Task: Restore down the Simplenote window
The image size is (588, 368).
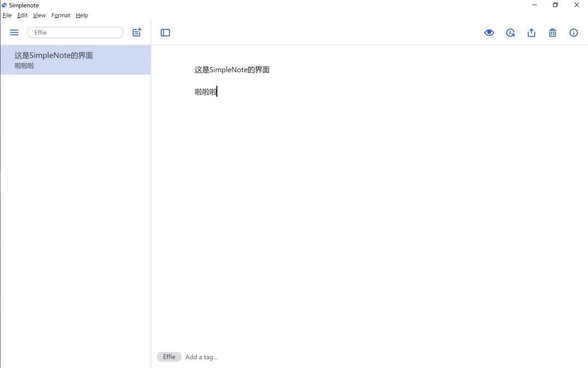Action: [x=555, y=5]
